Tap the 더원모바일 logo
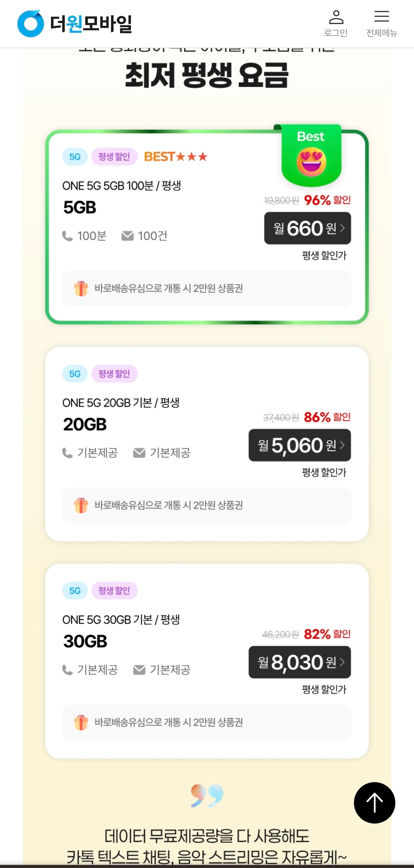 click(75, 23)
